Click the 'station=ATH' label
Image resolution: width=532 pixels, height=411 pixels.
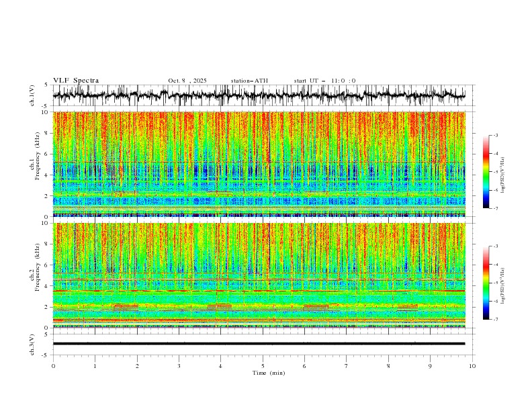pos(249,81)
